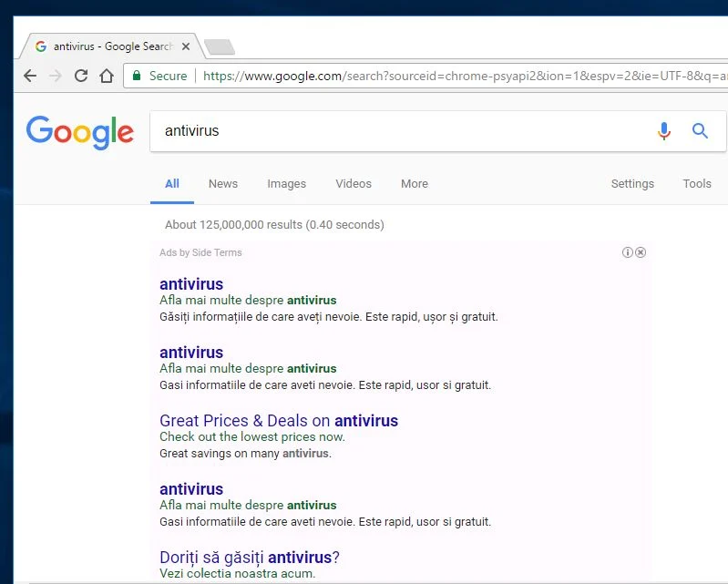Click the browser forward arrow
728x584 pixels.
click(x=56, y=76)
